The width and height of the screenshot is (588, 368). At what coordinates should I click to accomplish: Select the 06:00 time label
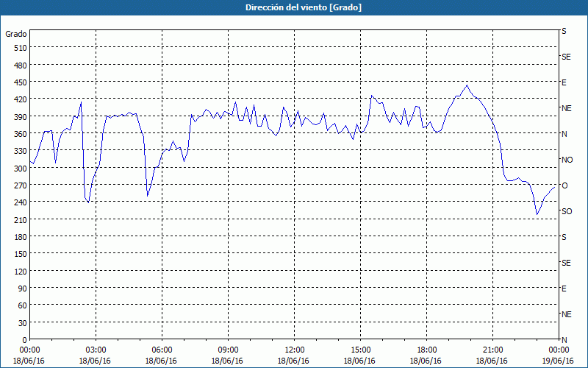tap(162, 350)
